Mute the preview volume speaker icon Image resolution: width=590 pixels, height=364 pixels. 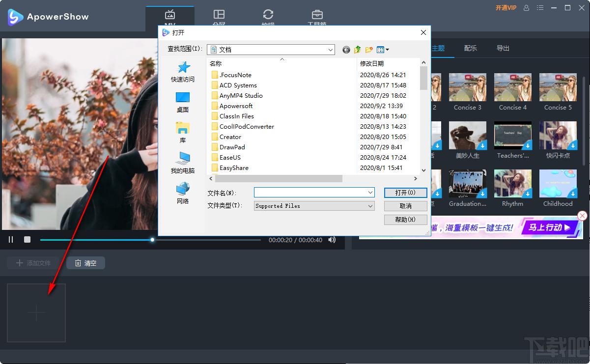coord(332,240)
